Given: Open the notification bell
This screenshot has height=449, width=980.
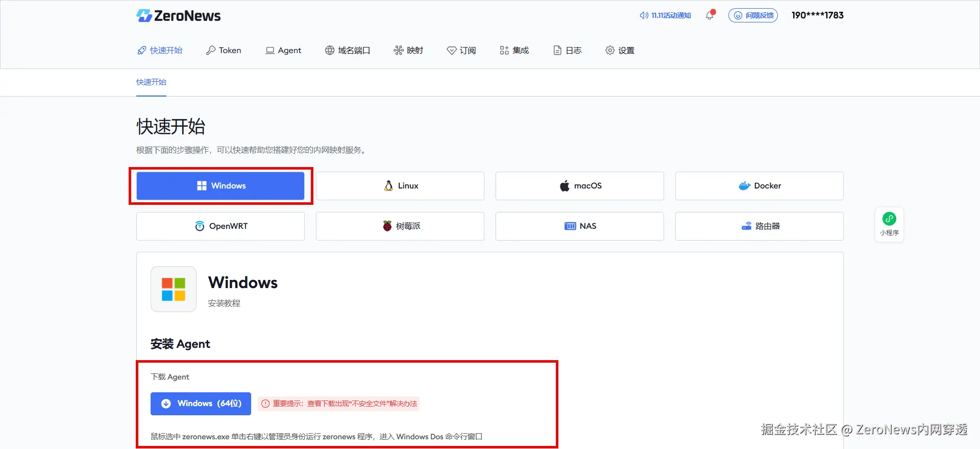Looking at the screenshot, I should [x=710, y=15].
